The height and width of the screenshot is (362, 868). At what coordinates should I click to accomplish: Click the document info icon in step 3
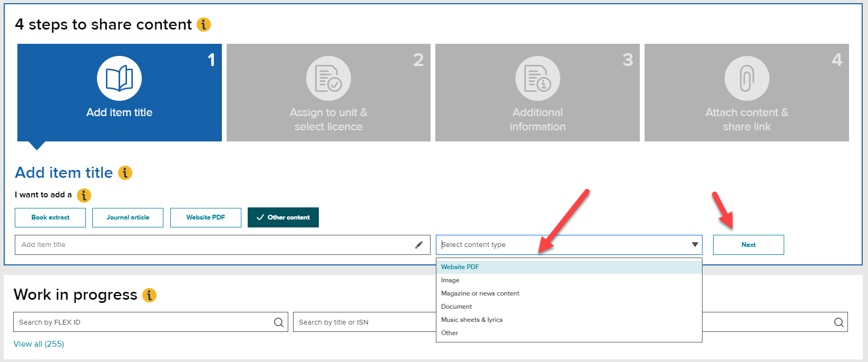pos(538,79)
